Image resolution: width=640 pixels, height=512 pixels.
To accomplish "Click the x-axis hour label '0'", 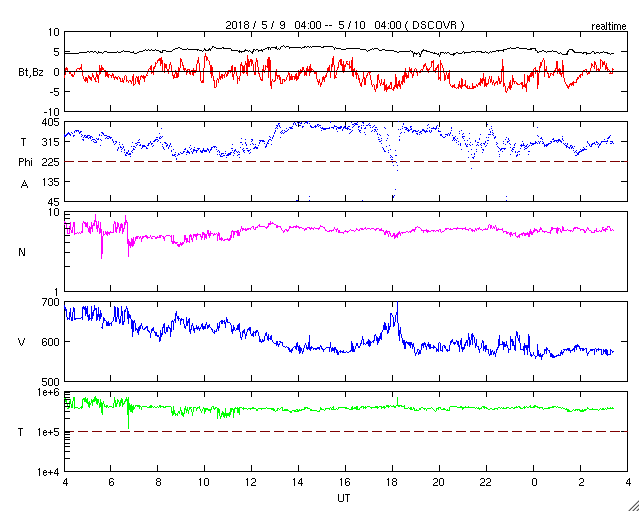I will pyautogui.click(x=534, y=482).
